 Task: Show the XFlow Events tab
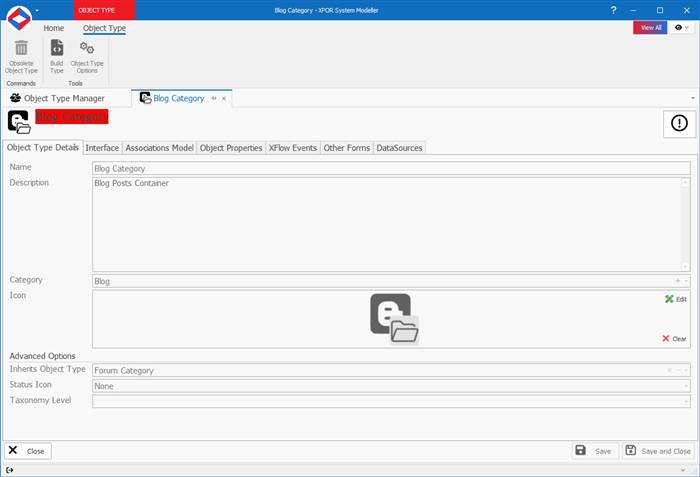coord(293,148)
